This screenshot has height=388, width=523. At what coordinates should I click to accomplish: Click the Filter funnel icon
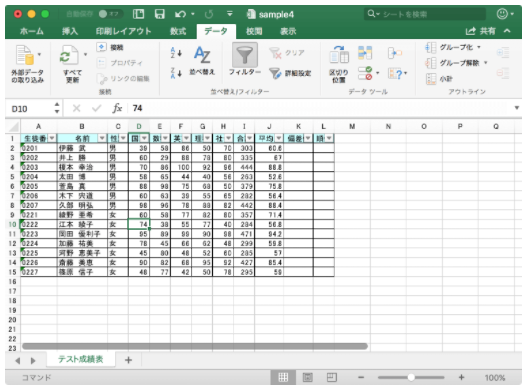[x=244, y=55]
